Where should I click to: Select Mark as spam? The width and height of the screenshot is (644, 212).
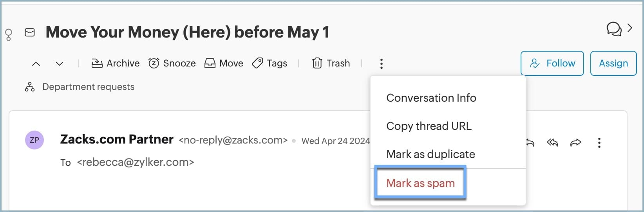tap(420, 183)
